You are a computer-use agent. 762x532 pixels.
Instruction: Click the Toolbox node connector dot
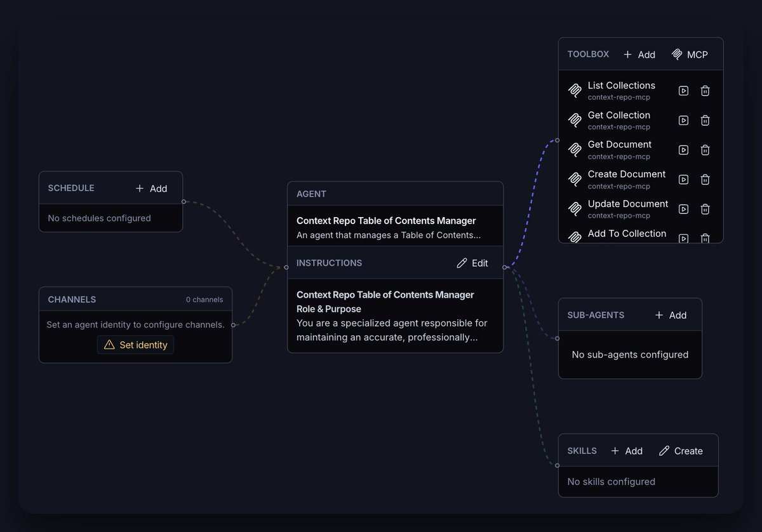point(557,140)
